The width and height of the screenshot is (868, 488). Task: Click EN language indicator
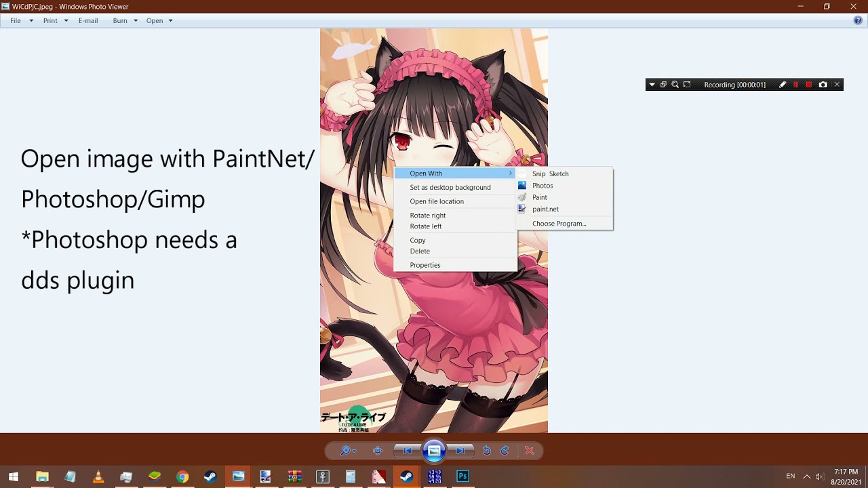(791, 476)
